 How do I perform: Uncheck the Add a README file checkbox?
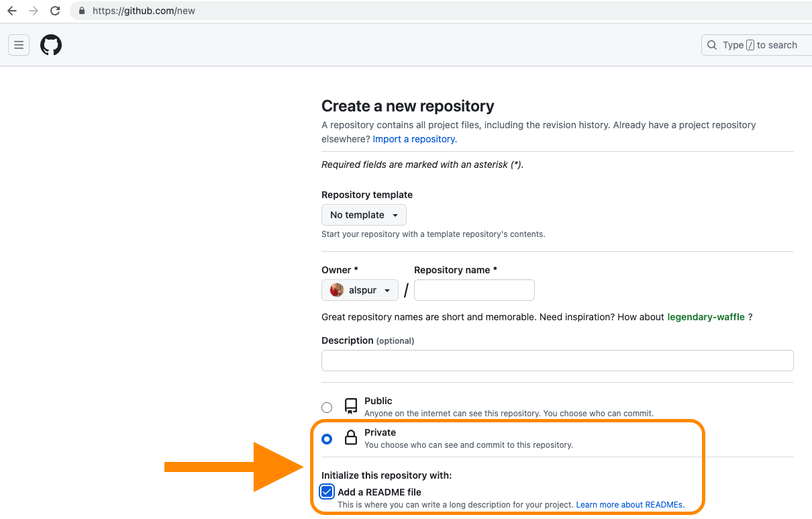point(327,492)
